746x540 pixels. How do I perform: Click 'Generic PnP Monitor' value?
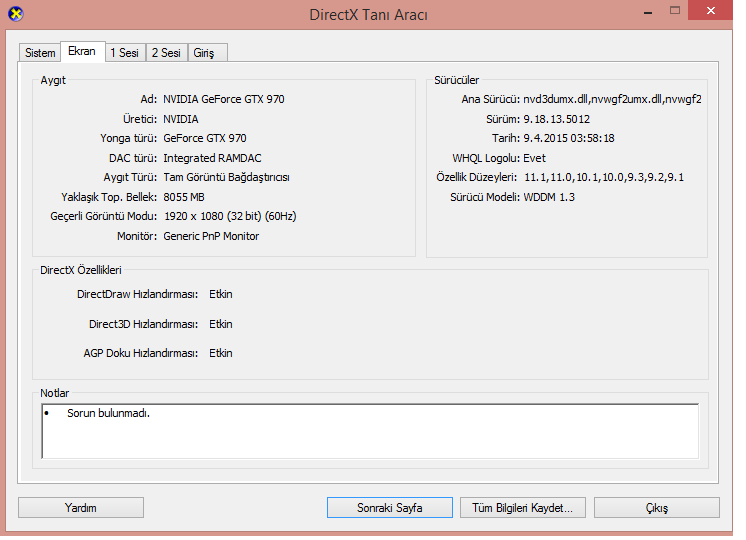(211, 236)
